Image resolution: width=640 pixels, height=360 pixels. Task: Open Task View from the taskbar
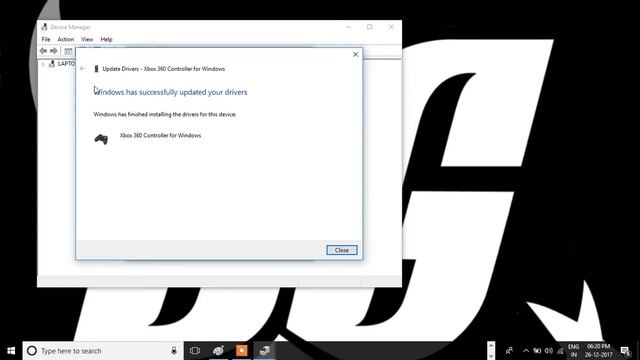click(x=195, y=351)
